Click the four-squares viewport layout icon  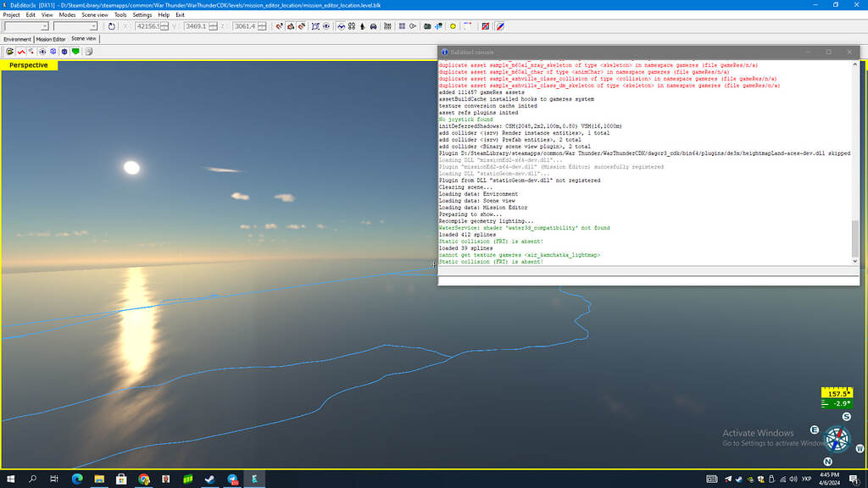[x=402, y=26]
